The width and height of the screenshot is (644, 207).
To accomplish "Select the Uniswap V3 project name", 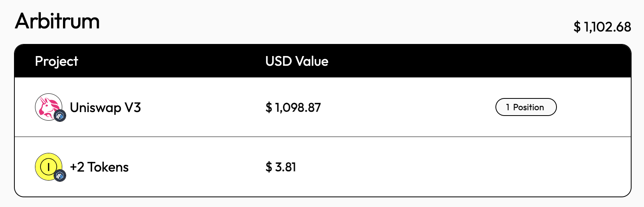I will coord(105,107).
